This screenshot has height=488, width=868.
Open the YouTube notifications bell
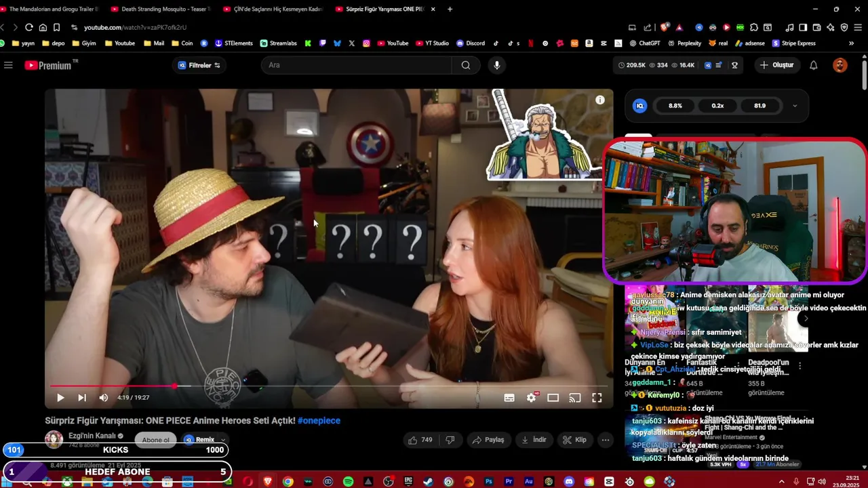[x=813, y=65]
